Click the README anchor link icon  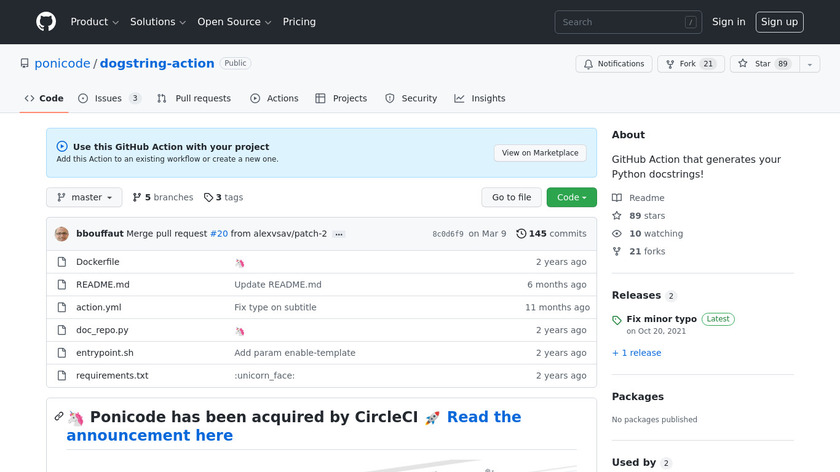click(59, 417)
